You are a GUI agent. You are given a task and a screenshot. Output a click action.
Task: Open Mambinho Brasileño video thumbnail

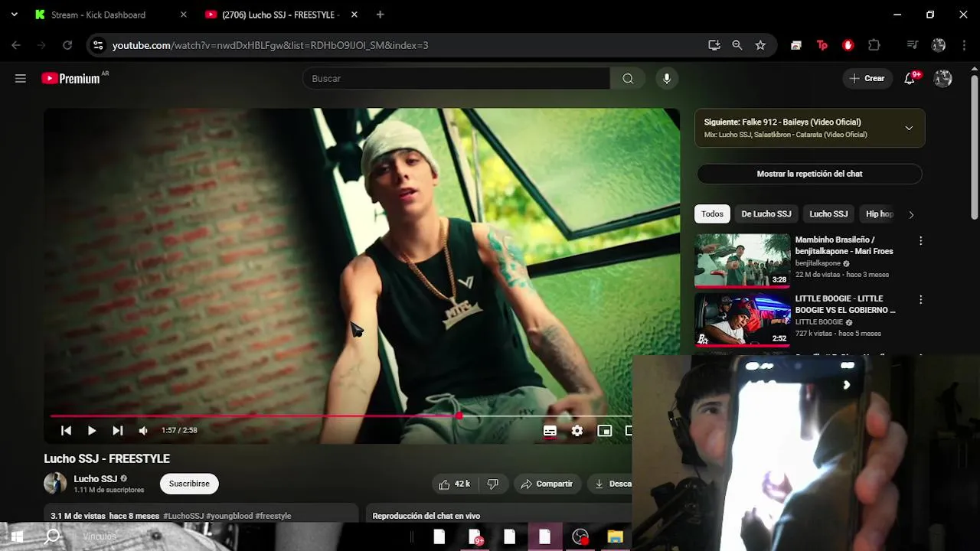[742, 260]
